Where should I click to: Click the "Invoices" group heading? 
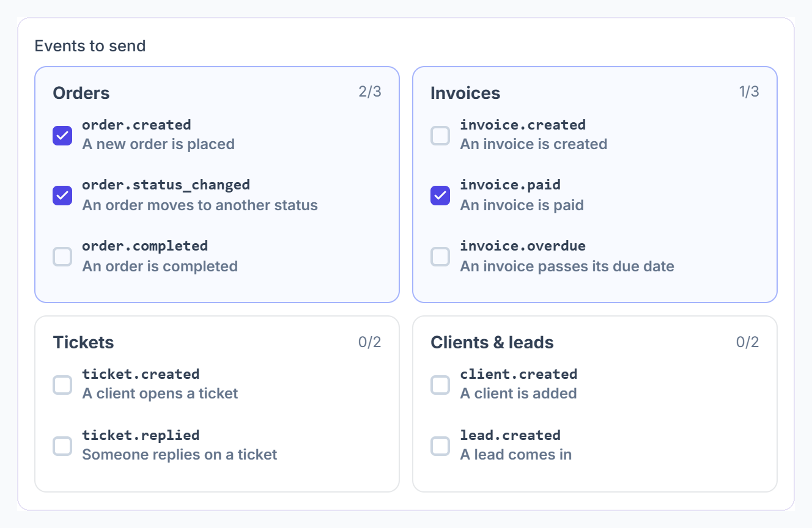tap(465, 93)
